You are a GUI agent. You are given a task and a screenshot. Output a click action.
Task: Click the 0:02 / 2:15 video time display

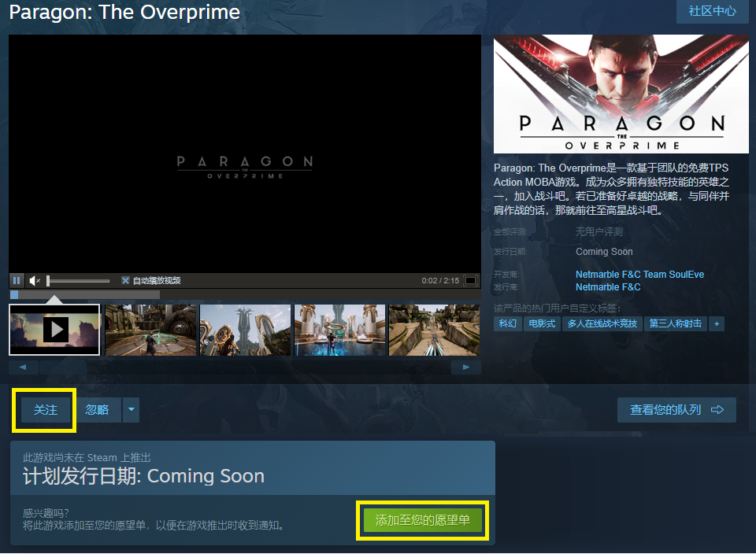pyautogui.click(x=440, y=280)
